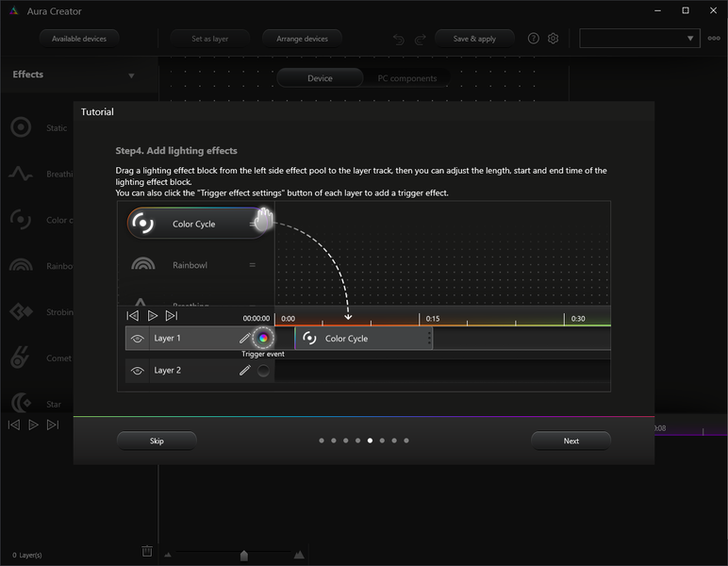Jump main timeline to end
This screenshot has height=566, width=728.
(x=53, y=424)
